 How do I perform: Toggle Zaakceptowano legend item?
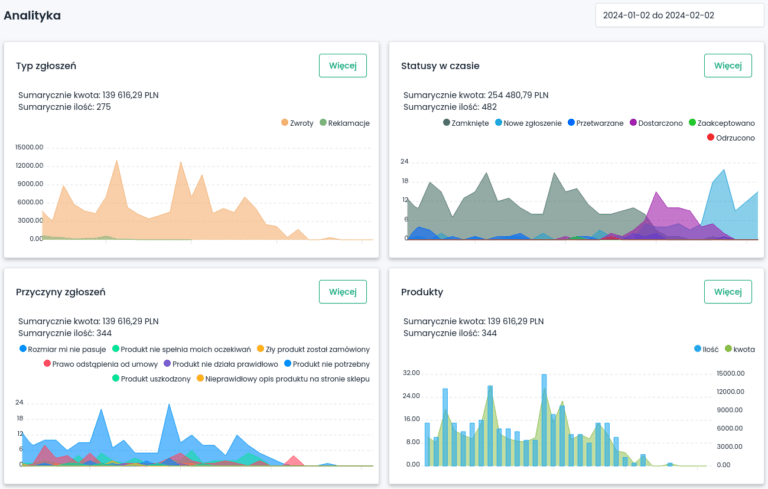(x=725, y=122)
